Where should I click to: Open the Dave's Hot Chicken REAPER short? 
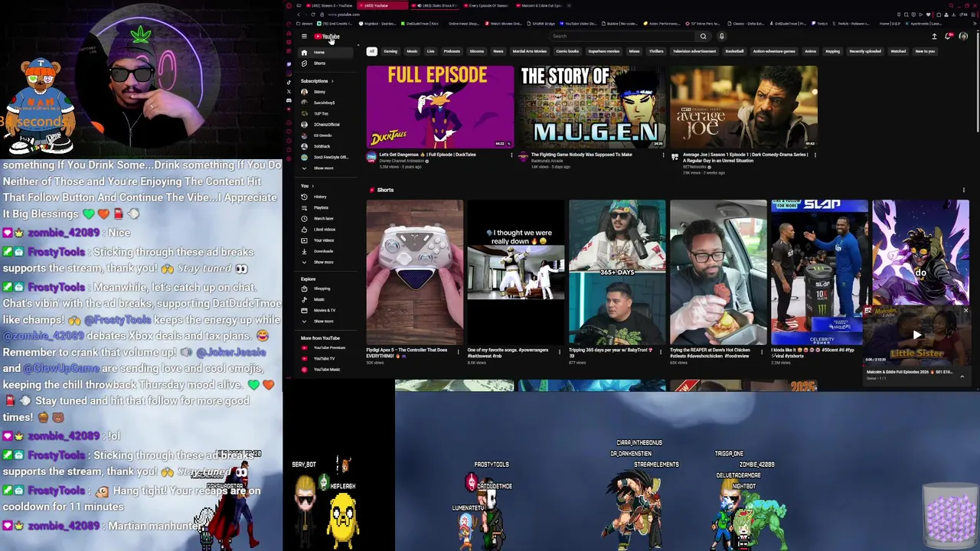click(718, 272)
